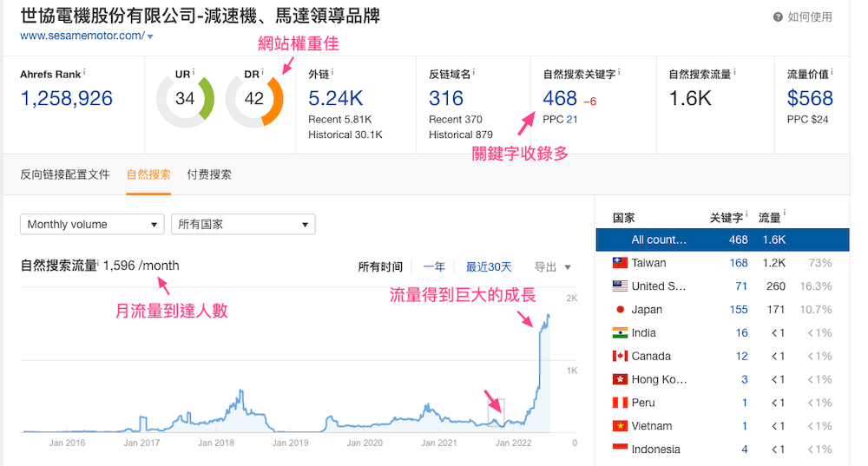Click the UR 34 circular gauge
Screen dimensions: 868x466
pos(186,100)
